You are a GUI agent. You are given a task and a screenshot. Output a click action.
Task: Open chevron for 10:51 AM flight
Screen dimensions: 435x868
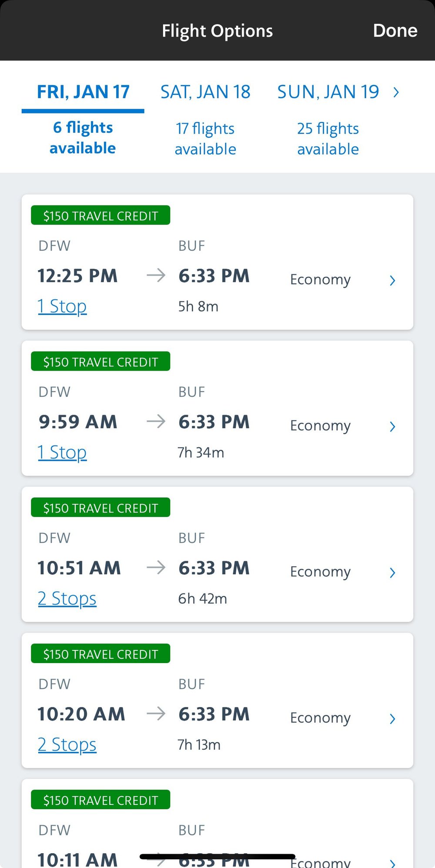pos(392,573)
